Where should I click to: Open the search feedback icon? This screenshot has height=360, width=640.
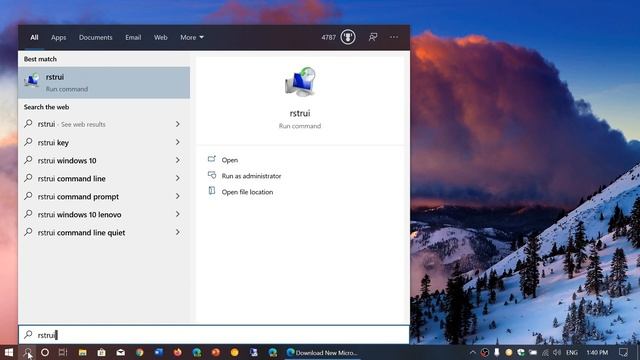(373, 37)
